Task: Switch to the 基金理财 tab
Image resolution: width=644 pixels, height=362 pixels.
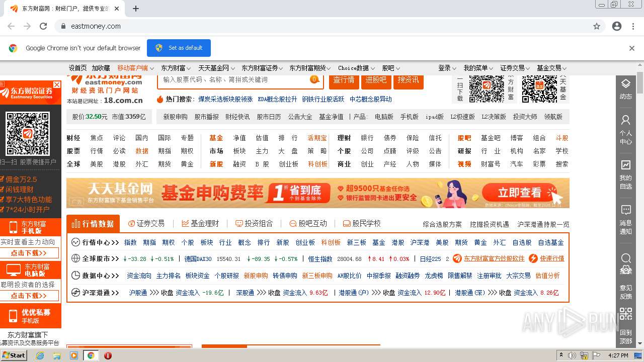Action: pos(200,223)
